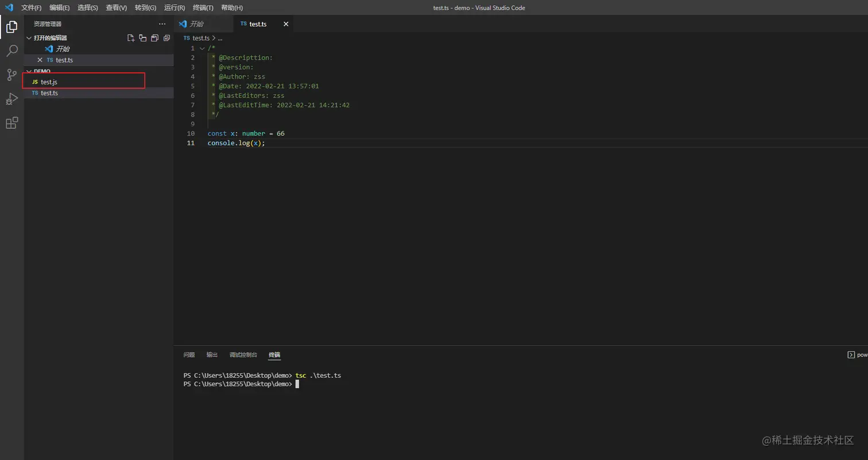Select the 终端 panel tab

(x=274, y=355)
